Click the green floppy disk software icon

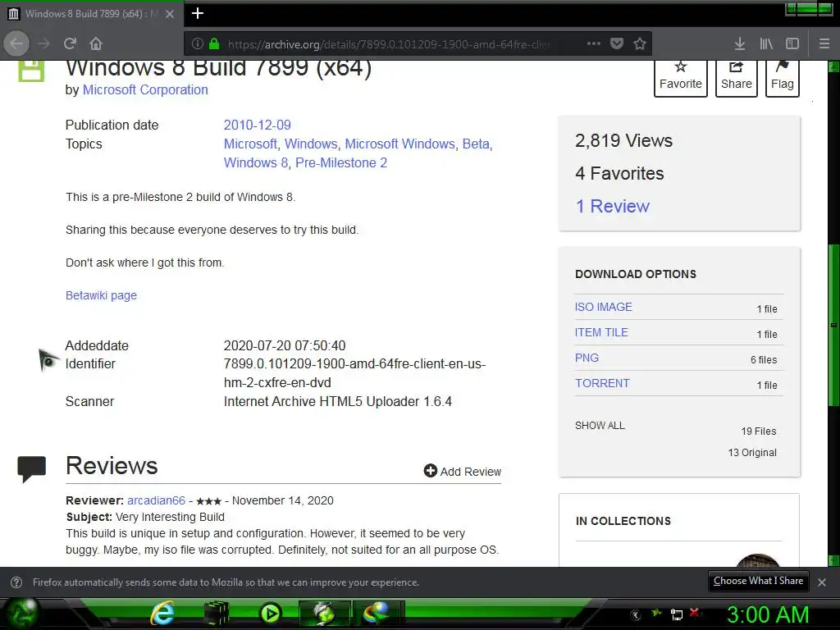31,71
